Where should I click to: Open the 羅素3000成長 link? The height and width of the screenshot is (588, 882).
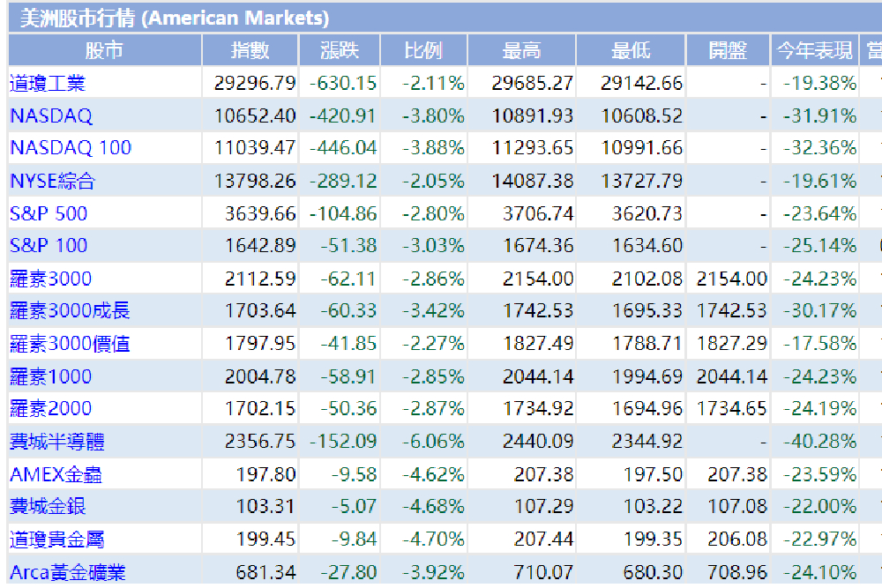coord(70,310)
